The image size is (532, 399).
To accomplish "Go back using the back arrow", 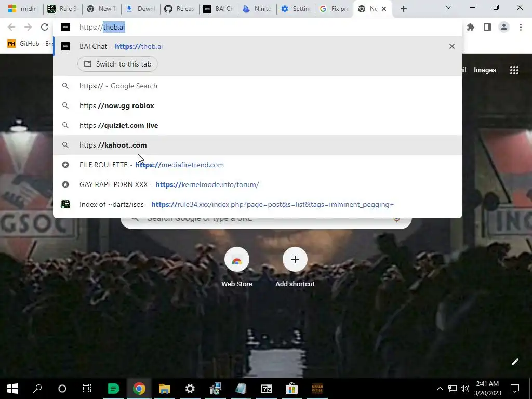I will point(11,27).
